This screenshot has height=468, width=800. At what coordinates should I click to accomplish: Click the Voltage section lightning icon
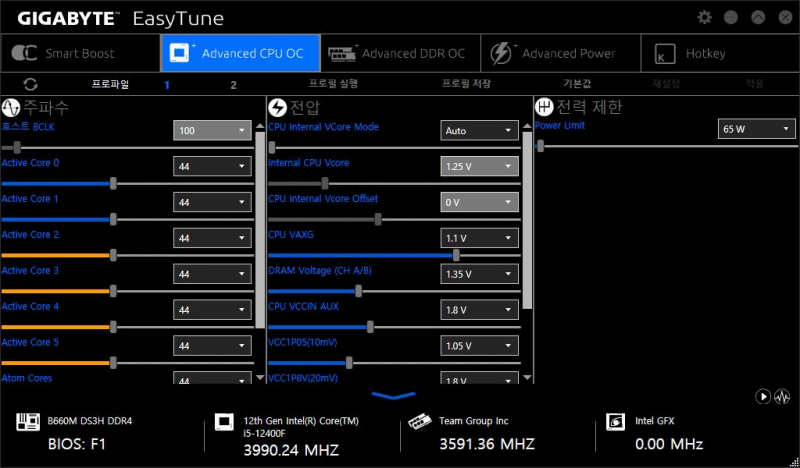coord(278,108)
